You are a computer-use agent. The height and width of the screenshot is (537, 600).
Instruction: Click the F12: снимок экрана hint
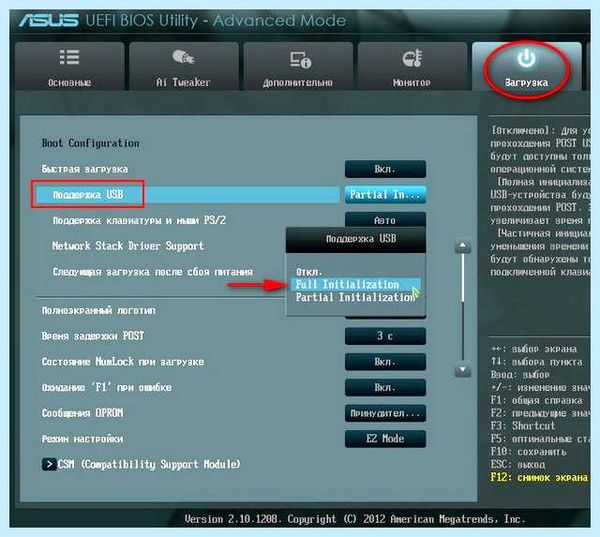[539, 477]
